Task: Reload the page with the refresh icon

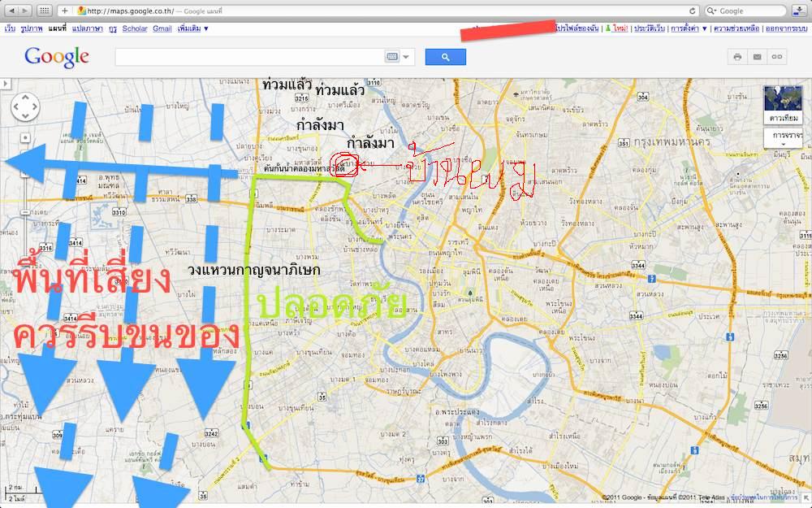Action: point(693,11)
